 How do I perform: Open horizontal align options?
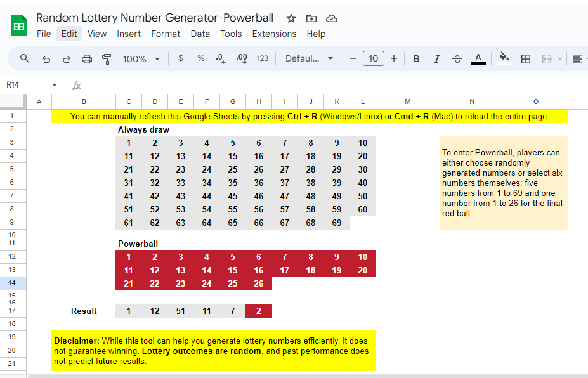click(578, 59)
